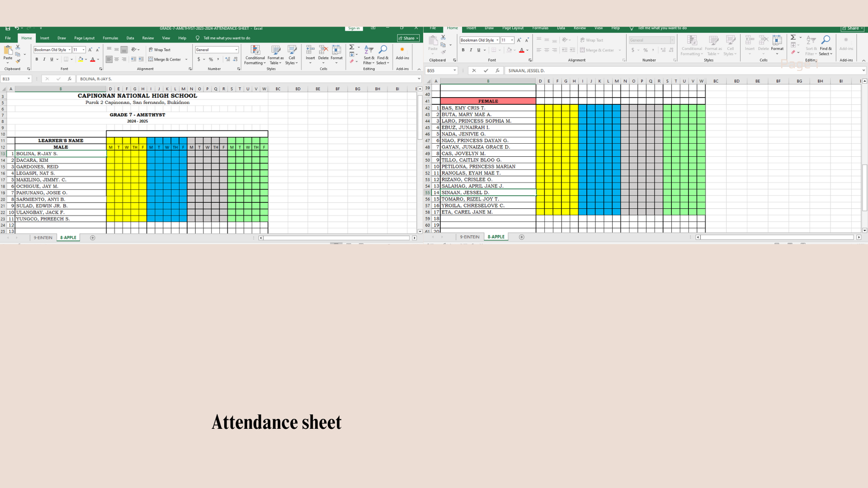Click the Insert Function fx icon in left formula bar
This screenshot has height=488, width=868.
[x=70, y=79]
